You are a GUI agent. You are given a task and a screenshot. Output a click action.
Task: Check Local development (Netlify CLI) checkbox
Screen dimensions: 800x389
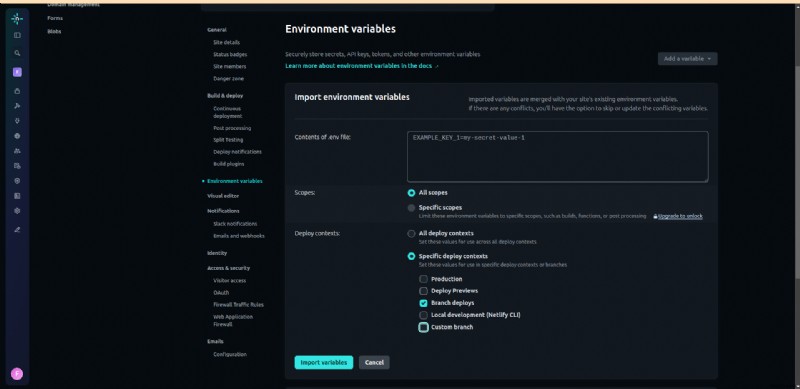pyautogui.click(x=423, y=315)
